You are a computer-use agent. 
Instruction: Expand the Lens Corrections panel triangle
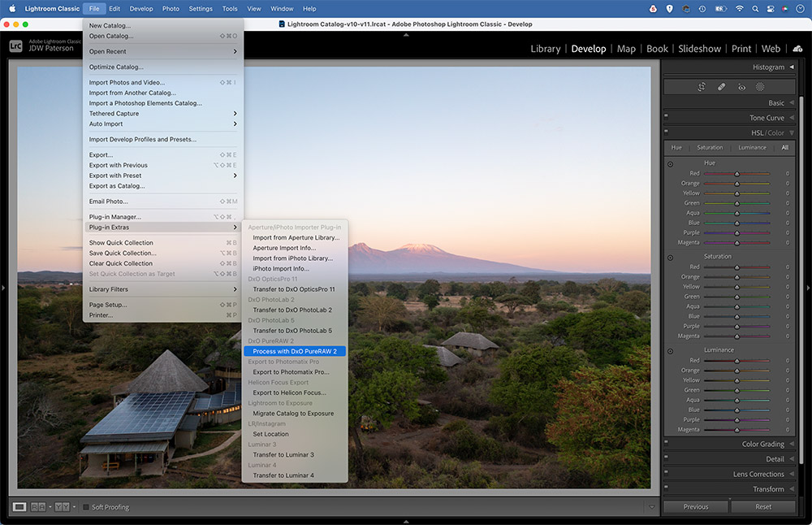click(x=791, y=474)
